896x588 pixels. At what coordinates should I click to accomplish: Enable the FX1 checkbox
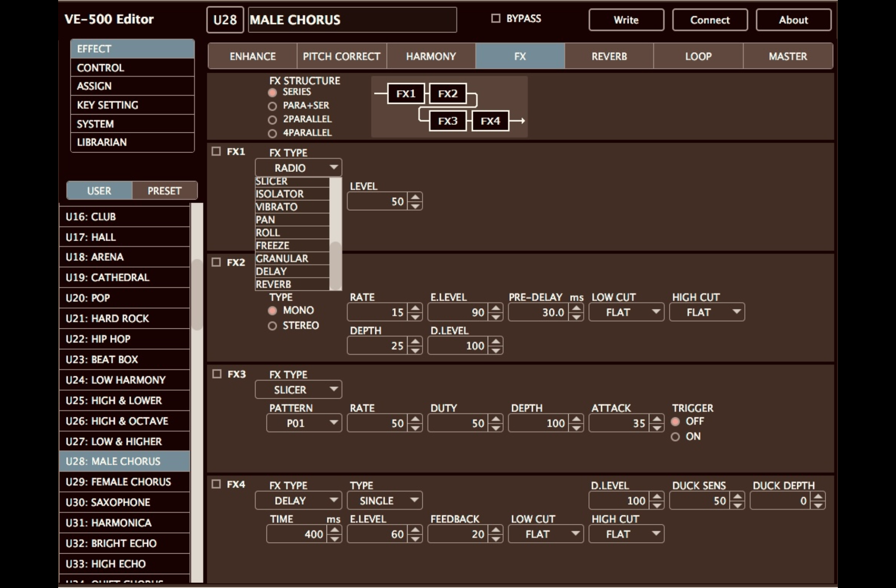click(216, 151)
